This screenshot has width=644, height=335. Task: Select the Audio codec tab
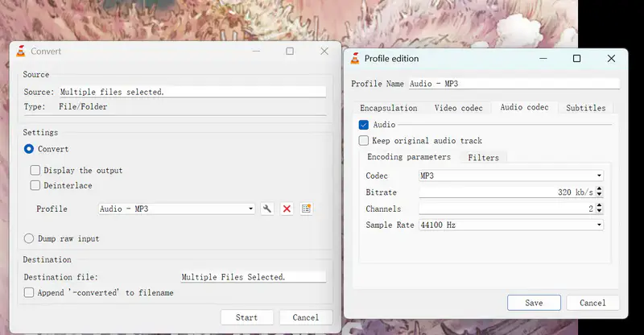coord(525,107)
